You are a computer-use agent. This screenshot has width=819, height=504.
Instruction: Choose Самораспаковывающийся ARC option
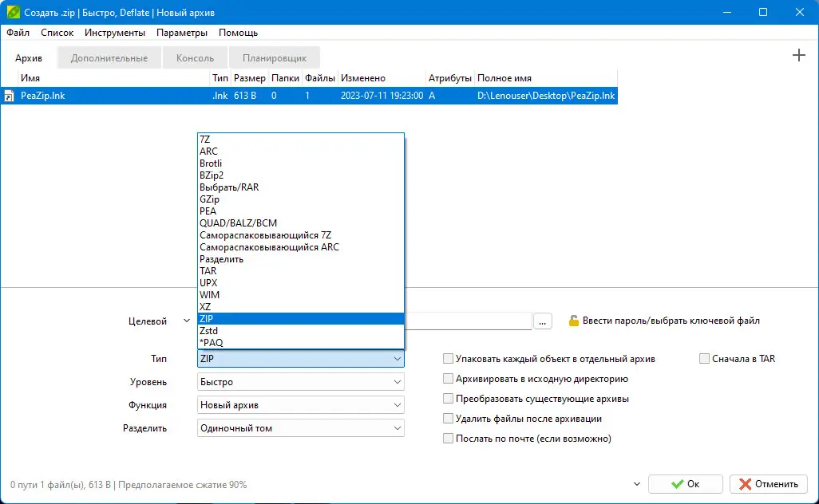[300, 247]
